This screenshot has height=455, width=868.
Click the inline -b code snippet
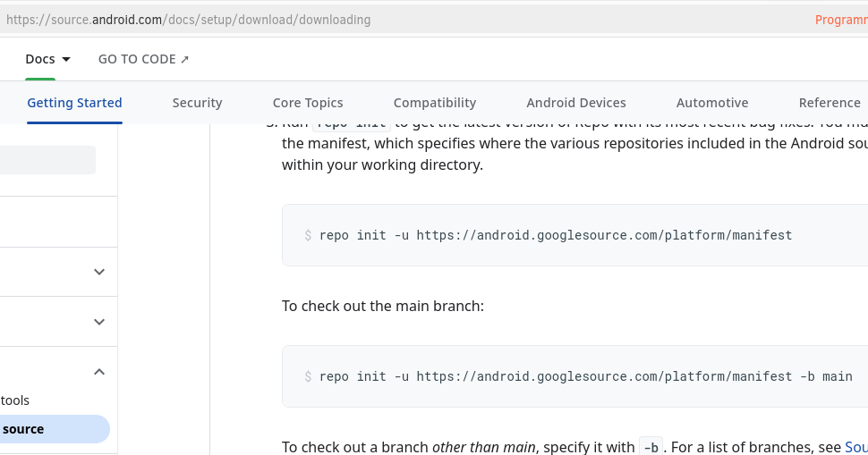click(651, 447)
